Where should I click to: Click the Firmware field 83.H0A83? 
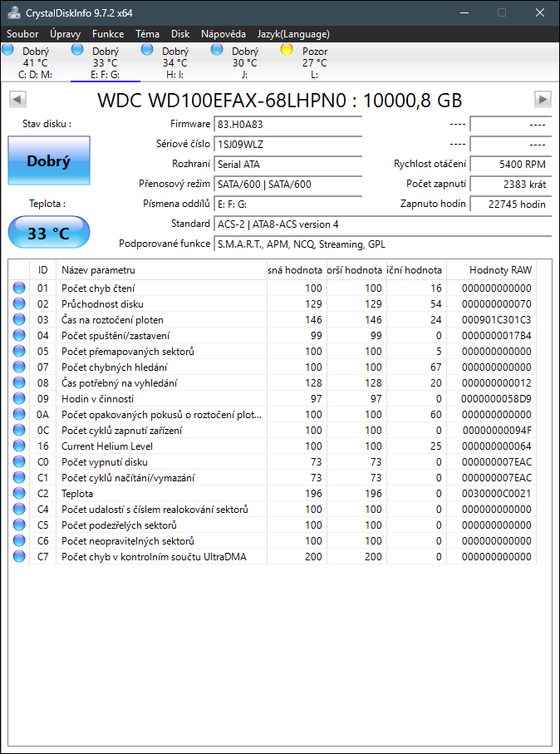pos(287,125)
